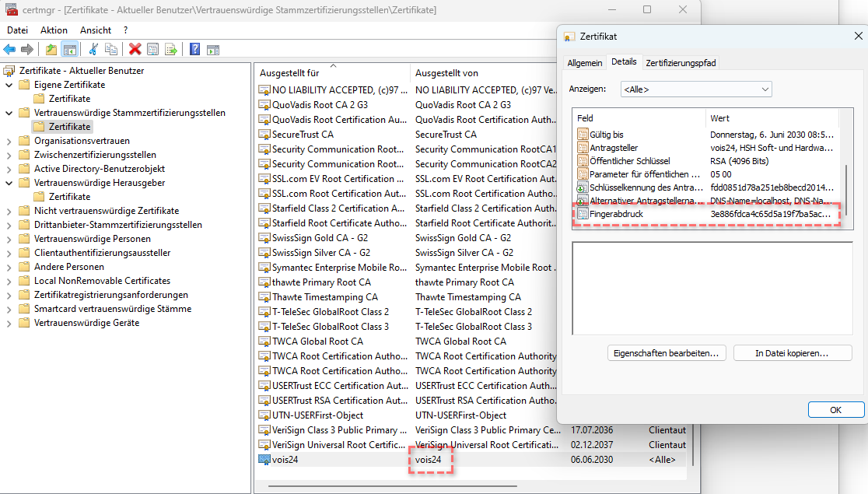Screen dimensions: 868x494
Task: Click the Copy icon in toolbar
Action: (111, 49)
